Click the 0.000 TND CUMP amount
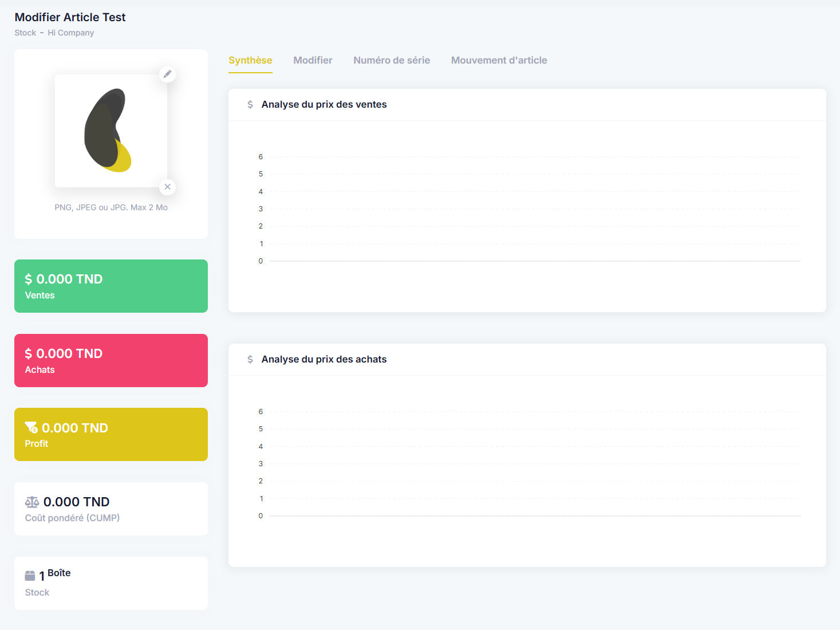 77,502
